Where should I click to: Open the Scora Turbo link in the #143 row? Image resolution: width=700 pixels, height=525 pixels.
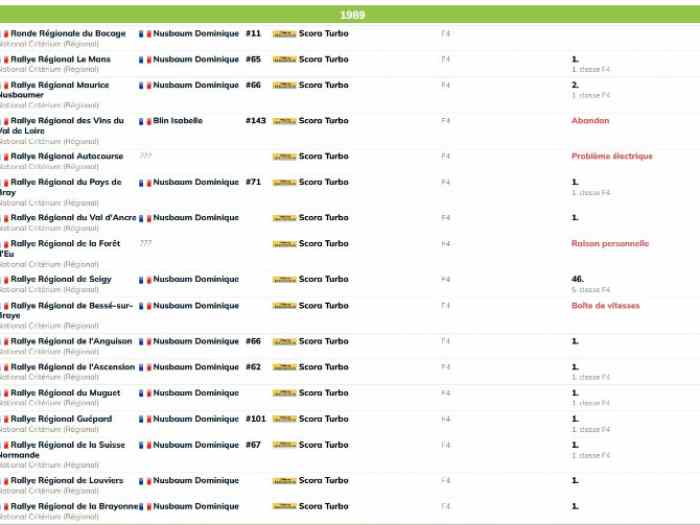[x=323, y=121]
